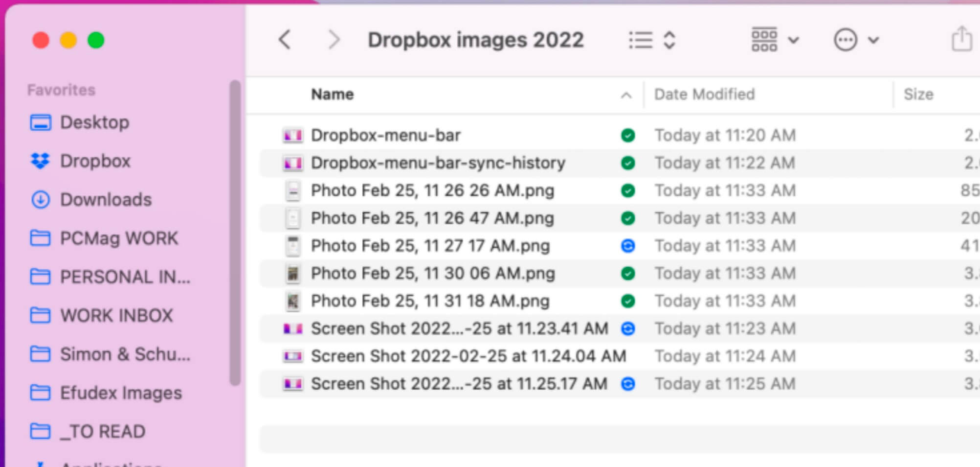
Task: Click the synced checkmark for Photo 11 31 18
Action: coord(628,301)
